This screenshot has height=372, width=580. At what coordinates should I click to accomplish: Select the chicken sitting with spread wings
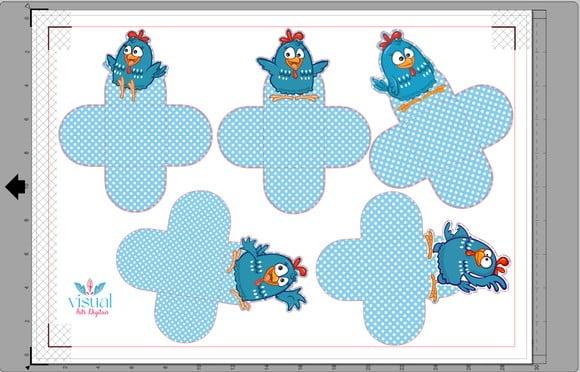coord(293,65)
